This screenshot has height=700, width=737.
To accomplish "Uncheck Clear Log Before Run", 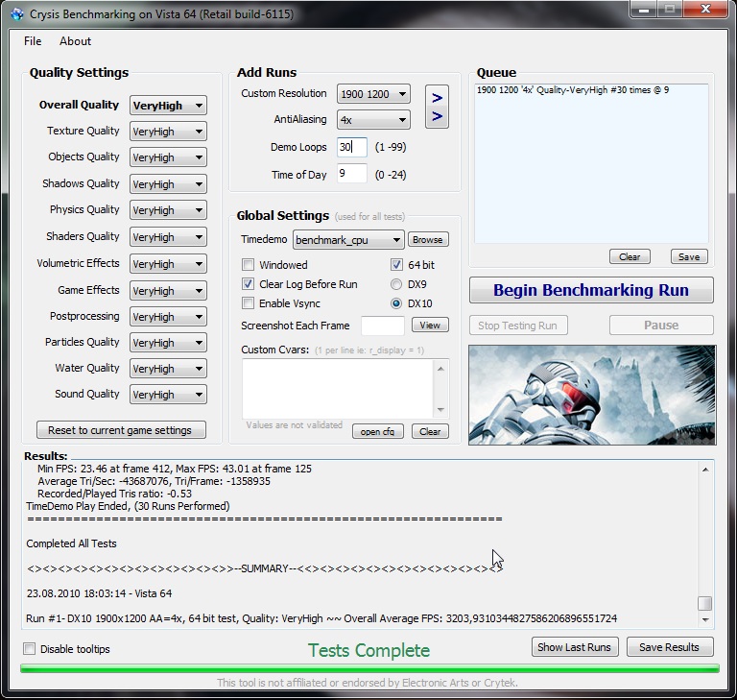I will [x=249, y=283].
